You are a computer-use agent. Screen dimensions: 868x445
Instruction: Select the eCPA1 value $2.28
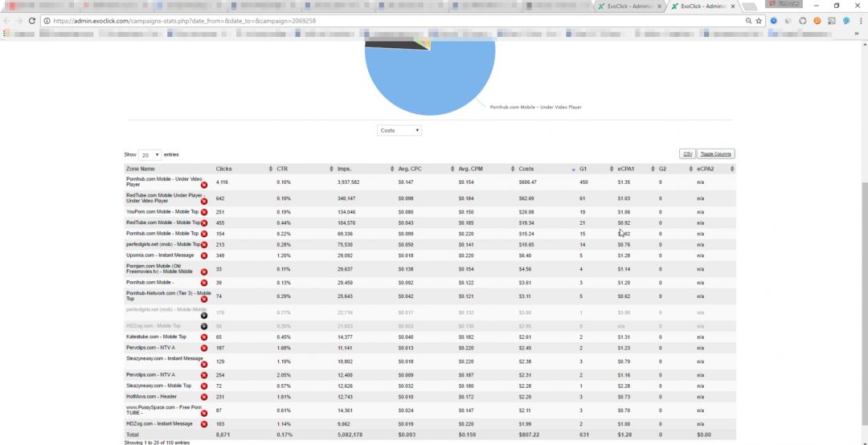pos(624,386)
